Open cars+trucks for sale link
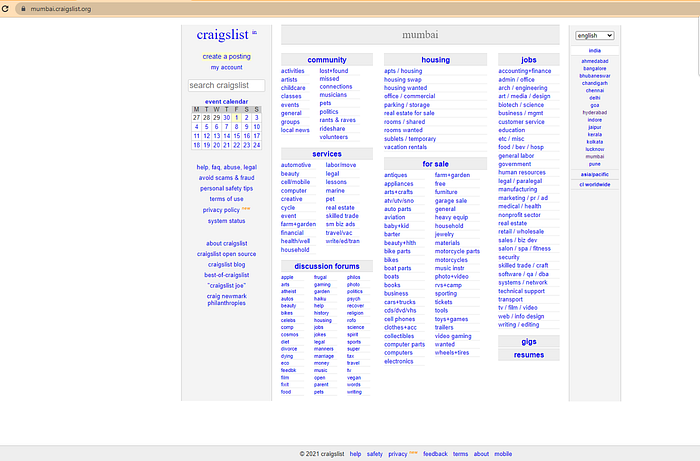 pos(400,302)
